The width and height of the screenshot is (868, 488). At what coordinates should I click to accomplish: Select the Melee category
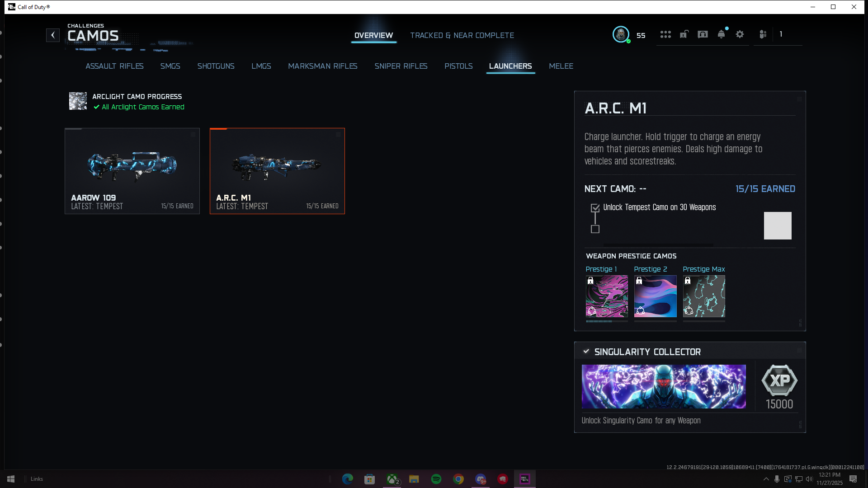coord(561,66)
